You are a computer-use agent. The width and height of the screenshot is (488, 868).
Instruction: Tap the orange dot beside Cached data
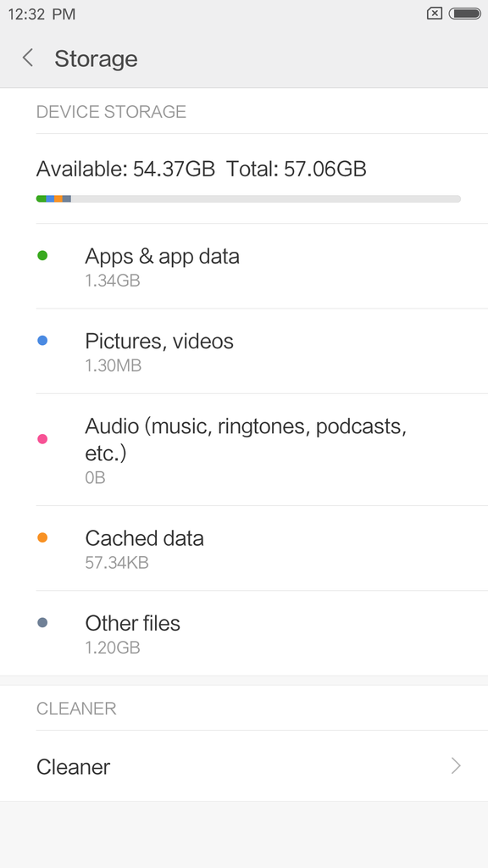coord(42,537)
